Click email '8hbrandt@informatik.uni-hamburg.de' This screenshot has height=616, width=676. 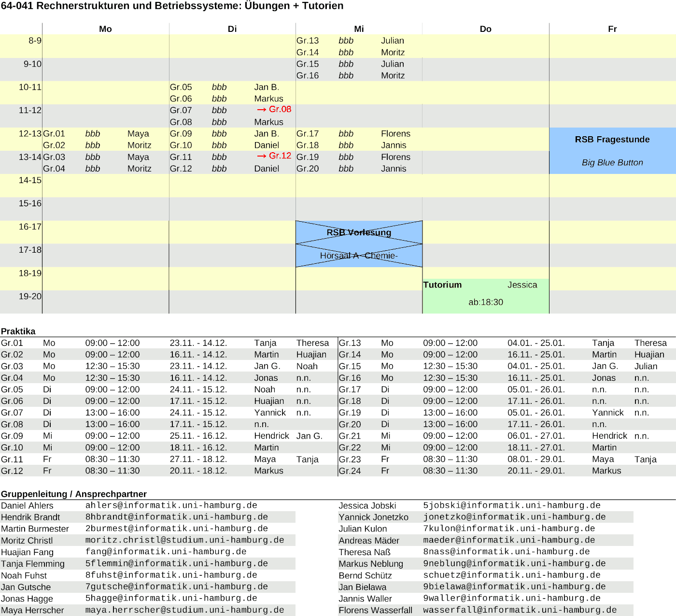coord(177,517)
